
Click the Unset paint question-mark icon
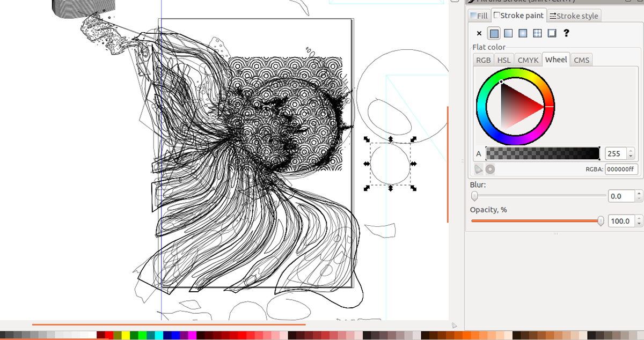[x=566, y=33]
